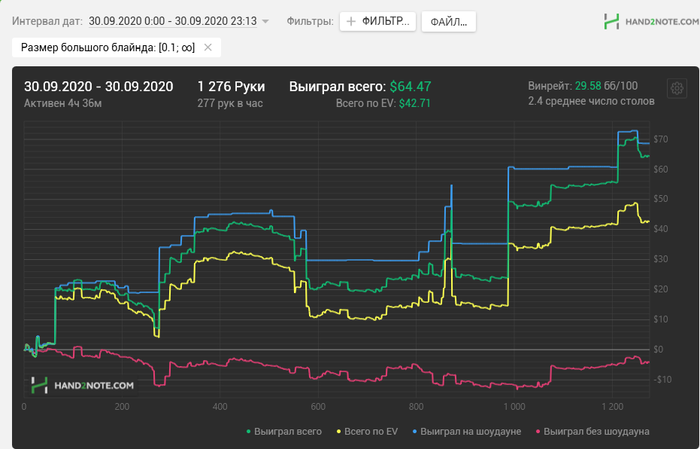Click the 'Активен 4ч 36м' text

coord(63,104)
